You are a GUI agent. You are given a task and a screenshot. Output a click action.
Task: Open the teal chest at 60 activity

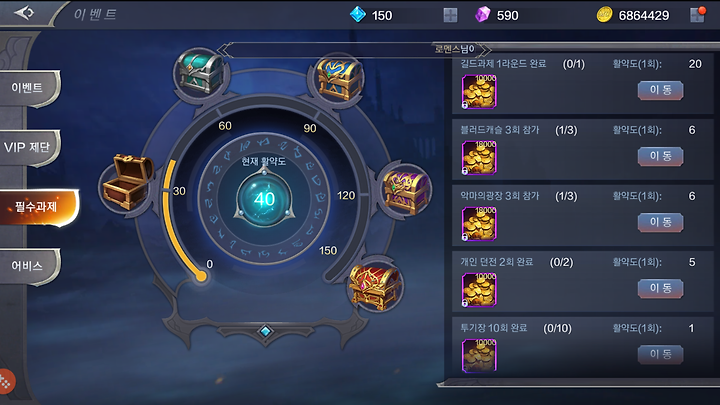(x=201, y=73)
